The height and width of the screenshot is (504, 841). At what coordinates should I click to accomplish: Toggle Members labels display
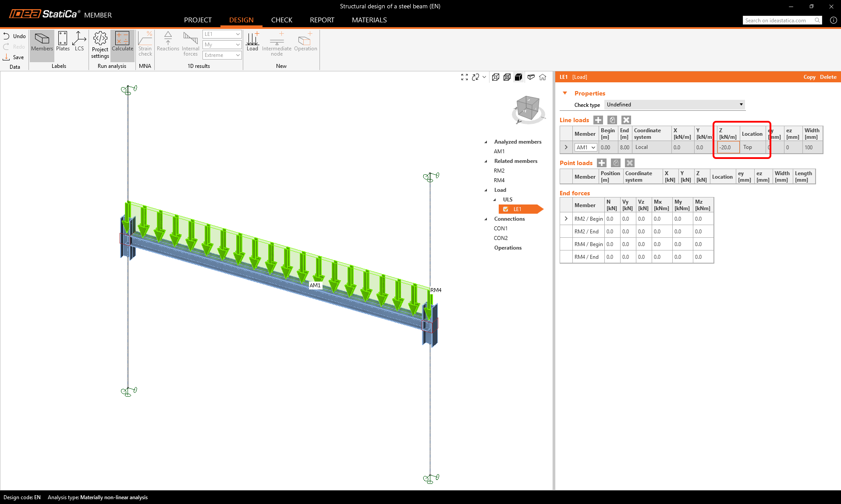point(42,42)
